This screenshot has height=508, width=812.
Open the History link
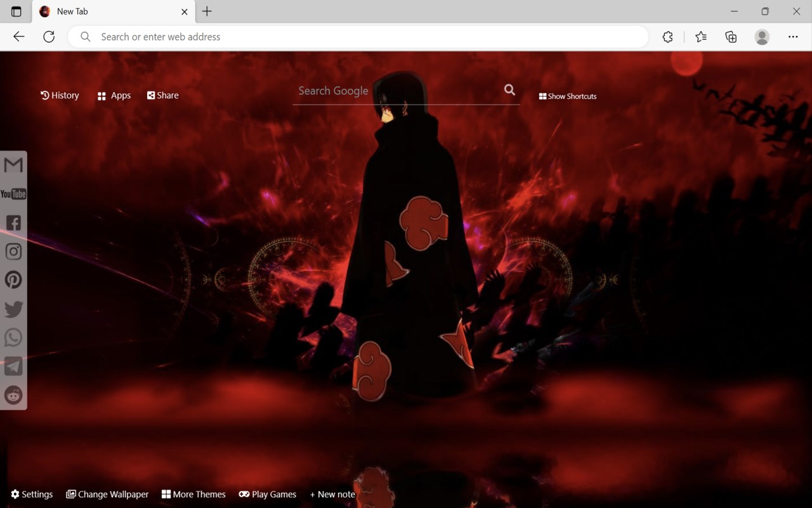click(x=60, y=95)
